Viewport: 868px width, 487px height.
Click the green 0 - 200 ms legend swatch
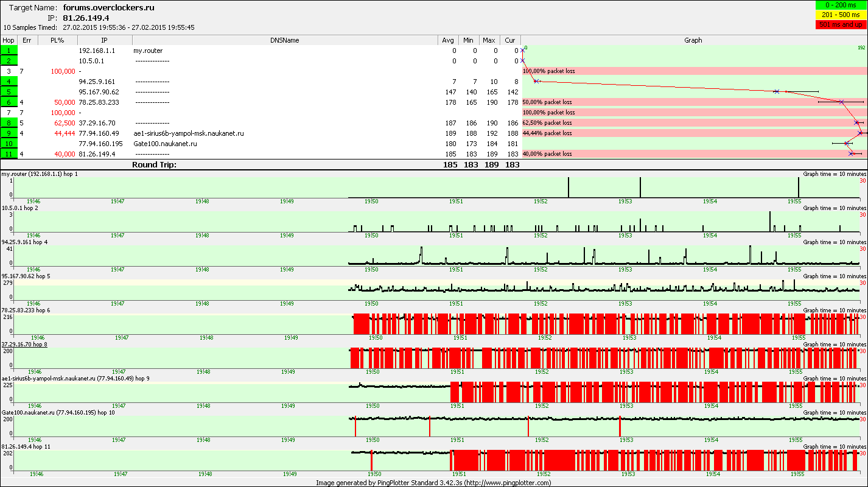pos(841,5)
